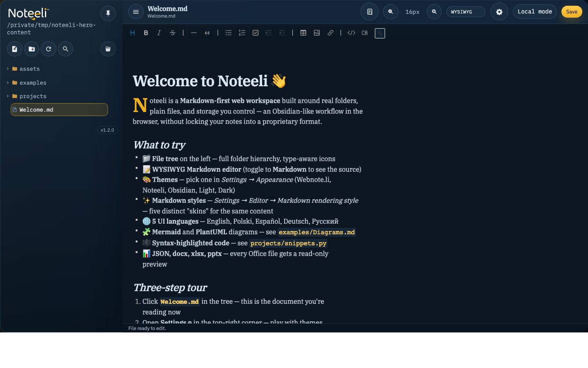This screenshot has width=588, height=368.
Task: Save the document
Action: 572,12
